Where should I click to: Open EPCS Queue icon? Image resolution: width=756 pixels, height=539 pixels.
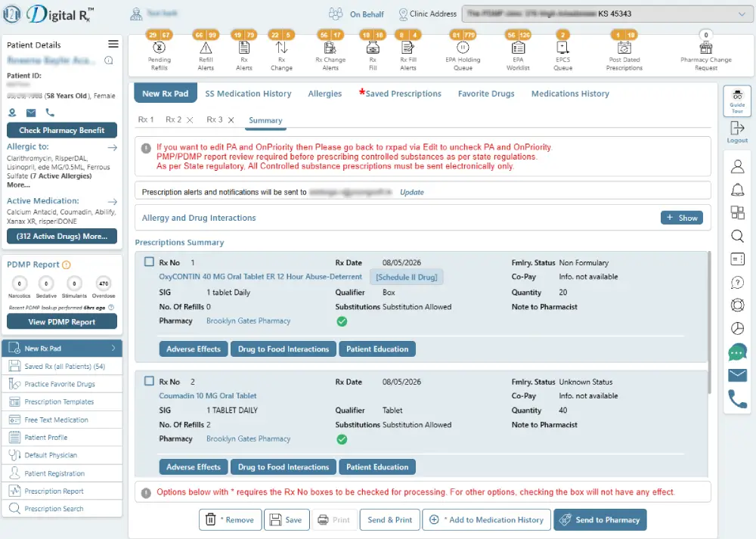562,47
